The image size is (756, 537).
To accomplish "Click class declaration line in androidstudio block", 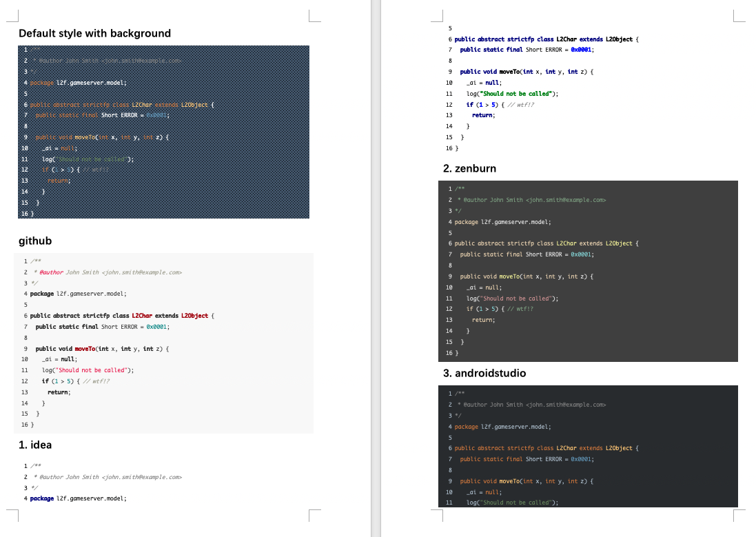I will pos(544,448).
